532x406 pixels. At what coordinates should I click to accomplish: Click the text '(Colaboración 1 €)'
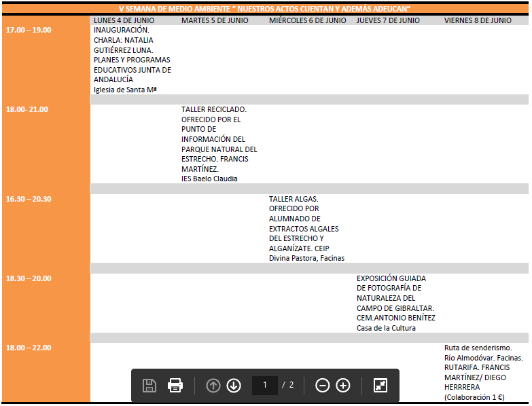tap(475, 398)
